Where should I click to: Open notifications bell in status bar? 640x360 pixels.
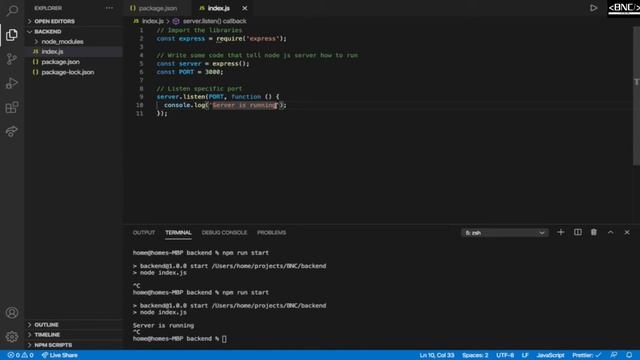coord(629,355)
